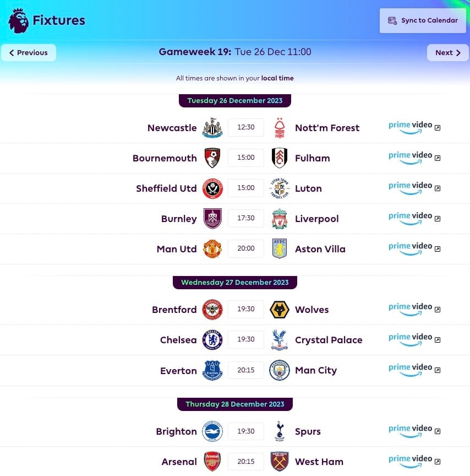
Task: Click the Aston Villa team name
Action: (320, 249)
